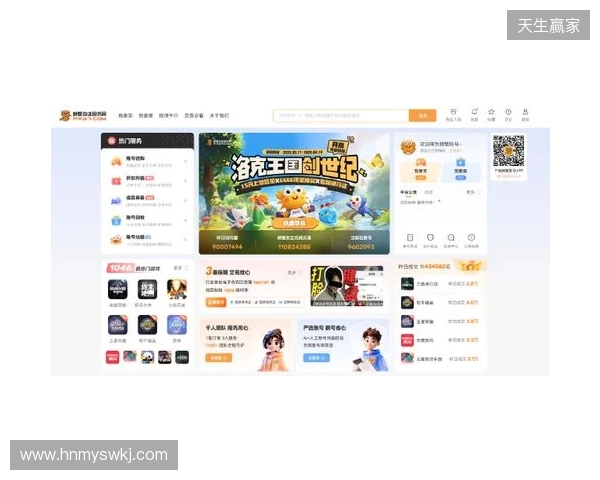Click the PXB7 site logo
The image size is (600, 480).
83,115
